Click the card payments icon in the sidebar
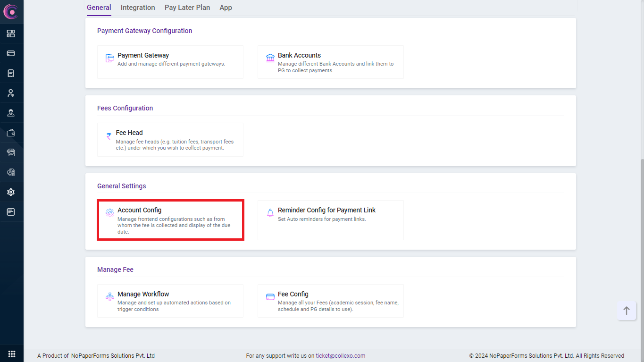Viewport: 644px width, 362px height. pos(11,53)
